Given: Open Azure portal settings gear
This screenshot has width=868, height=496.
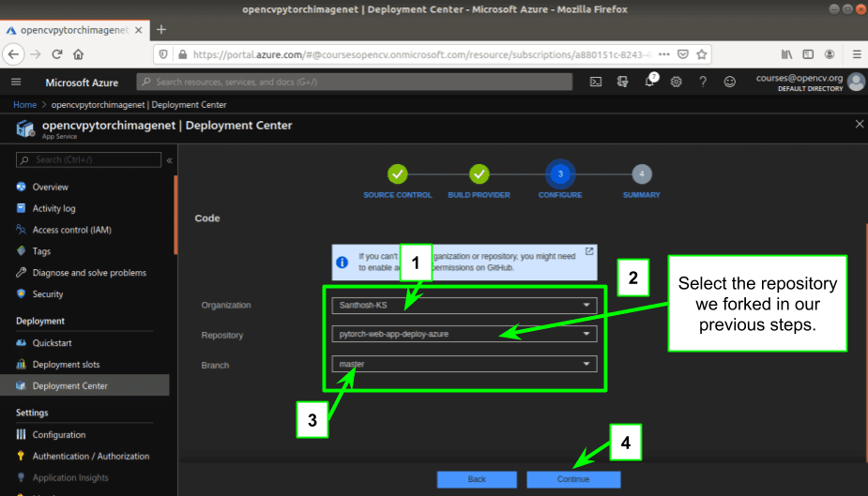Looking at the screenshot, I should click(676, 82).
